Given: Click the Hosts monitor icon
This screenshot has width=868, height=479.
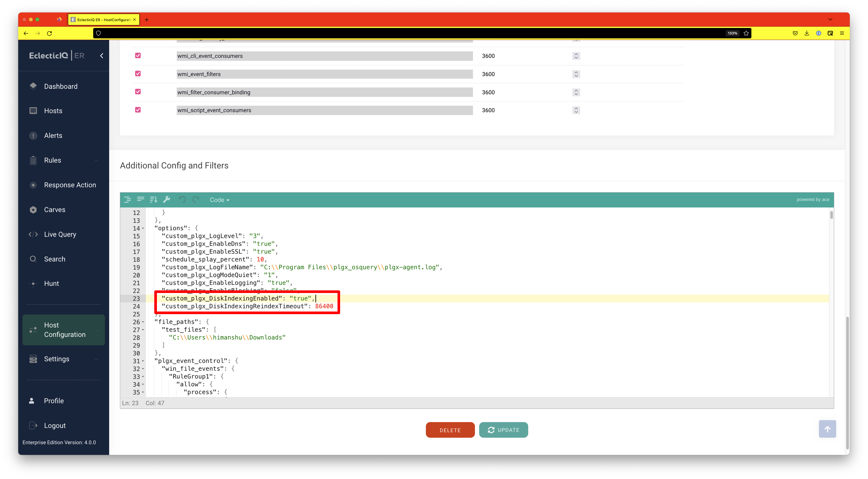Looking at the screenshot, I should (33, 111).
